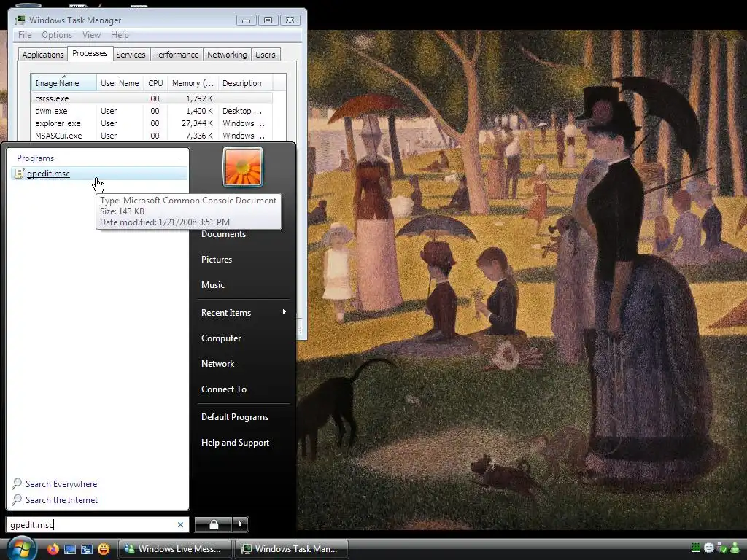Open Computer from the Start menu
Image resolution: width=747 pixels, height=560 pixels.
221,338
